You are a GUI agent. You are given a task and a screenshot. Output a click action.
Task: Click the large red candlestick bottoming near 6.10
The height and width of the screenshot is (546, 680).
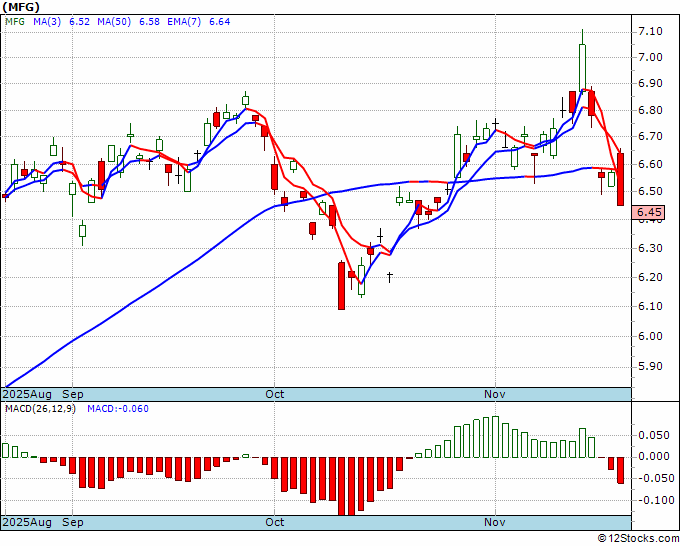click(x=341, y=286)
